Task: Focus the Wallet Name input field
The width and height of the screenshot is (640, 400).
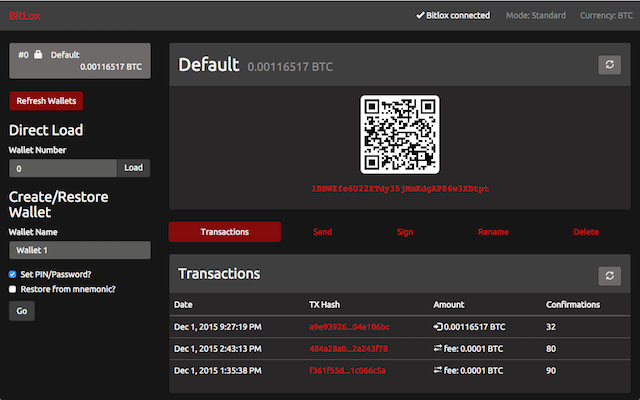Action: point(80,250)
